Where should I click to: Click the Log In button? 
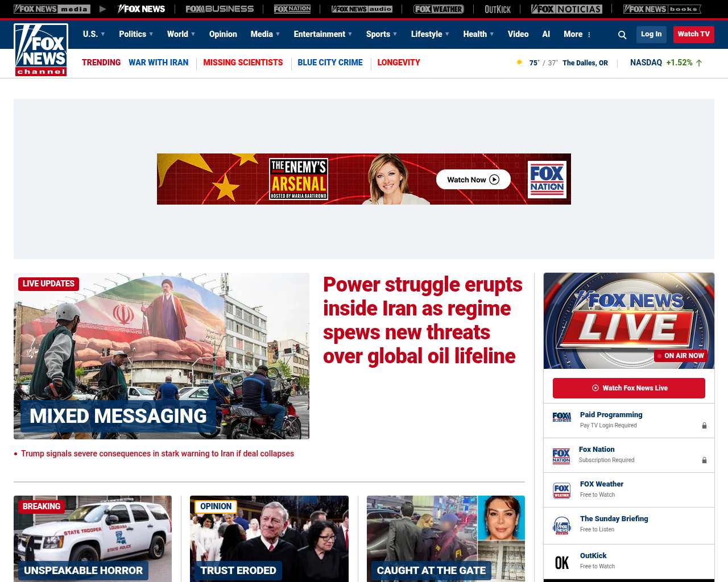point(651,34)
